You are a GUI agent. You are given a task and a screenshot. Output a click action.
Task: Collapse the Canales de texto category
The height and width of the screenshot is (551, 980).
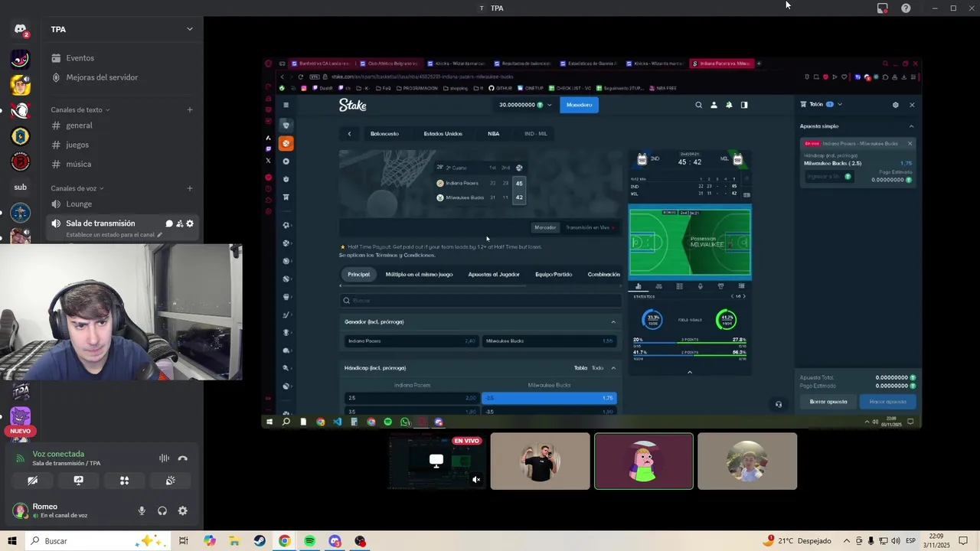[x=80, y=109]
